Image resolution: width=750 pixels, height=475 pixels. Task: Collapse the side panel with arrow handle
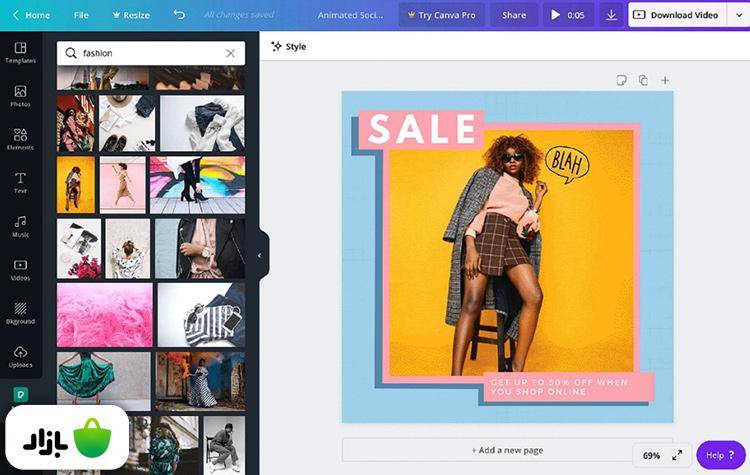[260, 255]
